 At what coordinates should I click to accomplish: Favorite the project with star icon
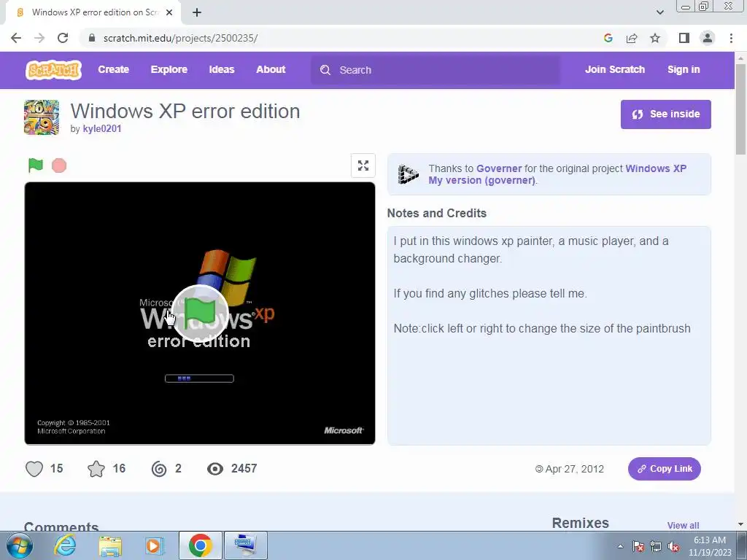[96, 469]
